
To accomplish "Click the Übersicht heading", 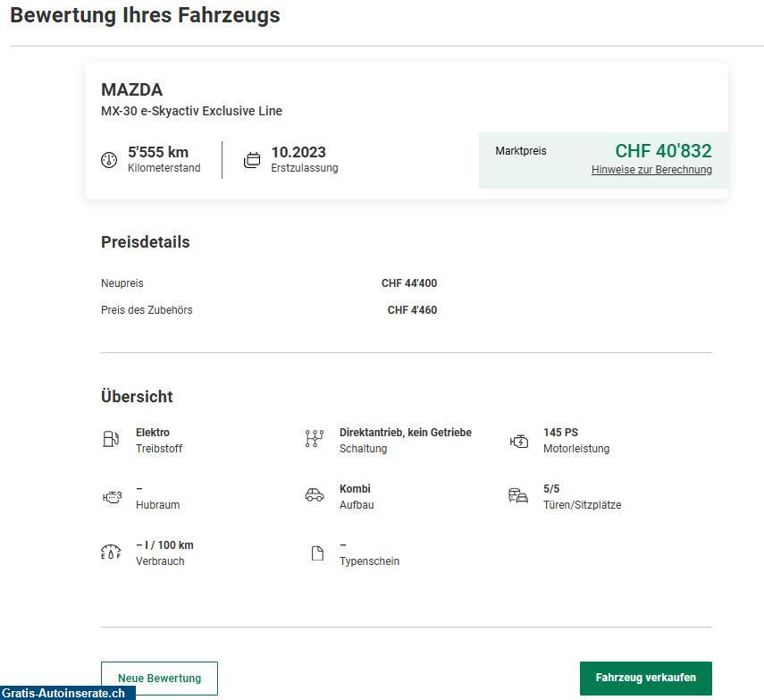I will tap(137, 397).
